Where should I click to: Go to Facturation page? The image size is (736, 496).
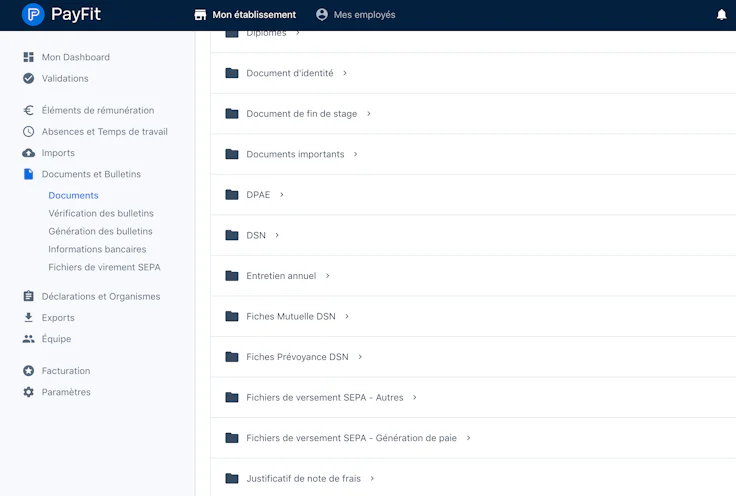point(66,371)
